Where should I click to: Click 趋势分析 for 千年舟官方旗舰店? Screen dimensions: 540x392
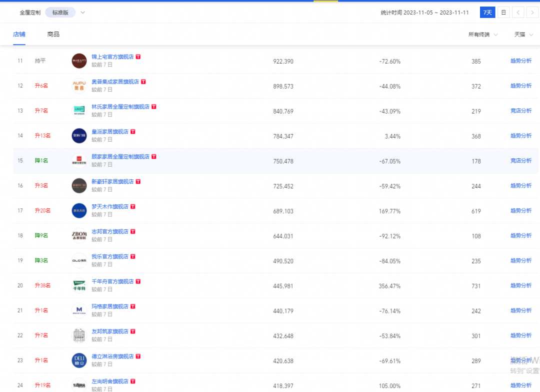tap(520, 285)
